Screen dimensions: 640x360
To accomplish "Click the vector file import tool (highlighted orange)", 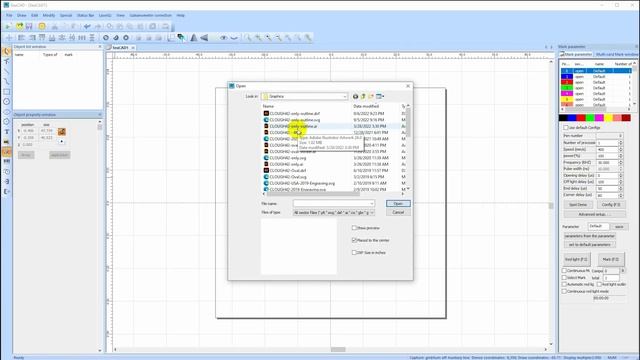I will (x=7, y=152).
